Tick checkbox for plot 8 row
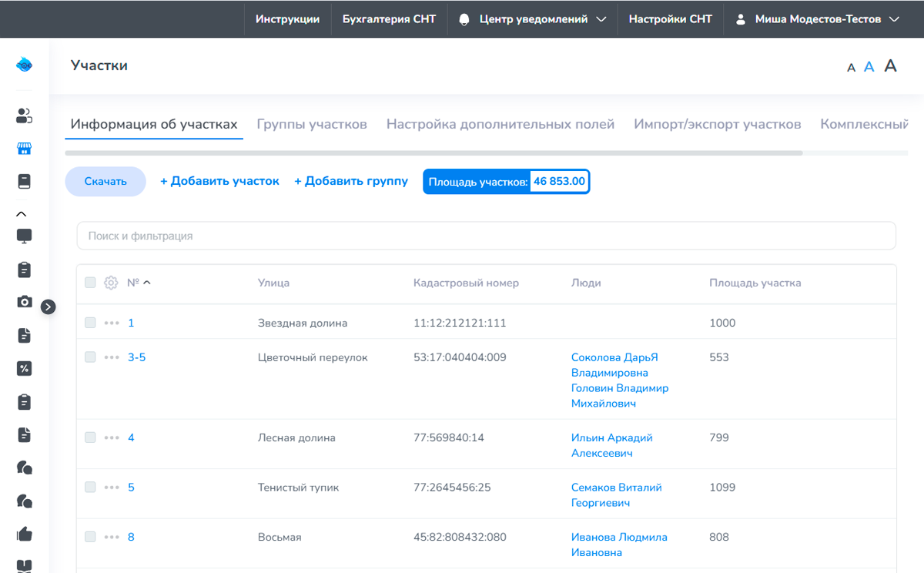Image resolution: width=924 pixels, height=573 pixels. pos(90,537)
